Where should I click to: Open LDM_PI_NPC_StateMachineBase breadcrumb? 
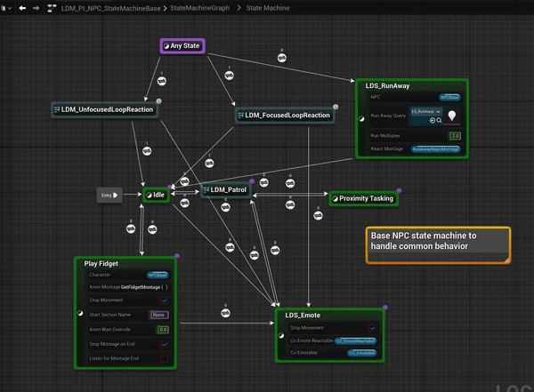tap(110, 8)
